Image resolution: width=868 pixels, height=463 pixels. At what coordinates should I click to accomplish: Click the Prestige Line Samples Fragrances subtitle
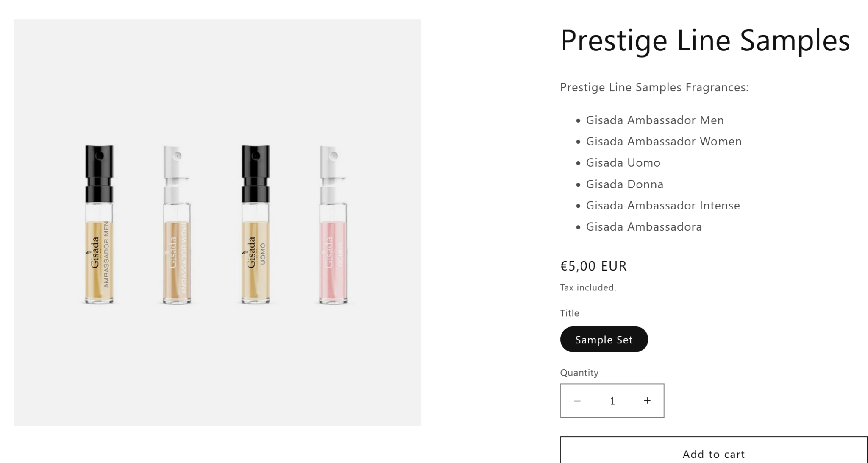(x=654, y=87)
